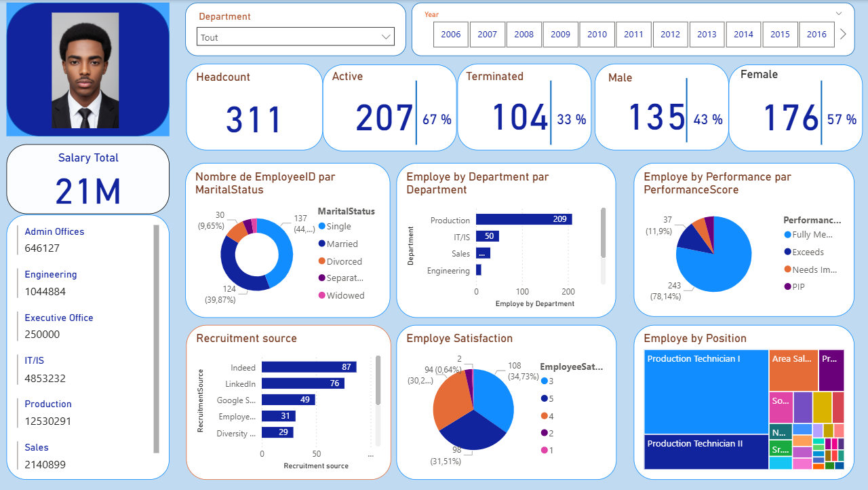Image resolution: width=868 pixels, height=490 pixels.
Task: Pick year 2013 in the Year slicer
Action: tap(707, 34)
